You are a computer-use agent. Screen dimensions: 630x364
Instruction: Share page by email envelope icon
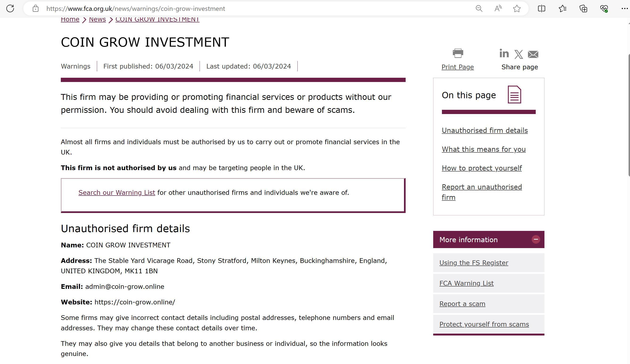coord(533,54)
